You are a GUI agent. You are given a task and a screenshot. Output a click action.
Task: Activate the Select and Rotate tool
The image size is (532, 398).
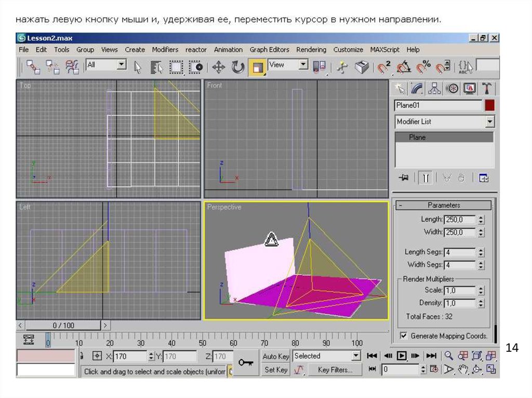238,67
